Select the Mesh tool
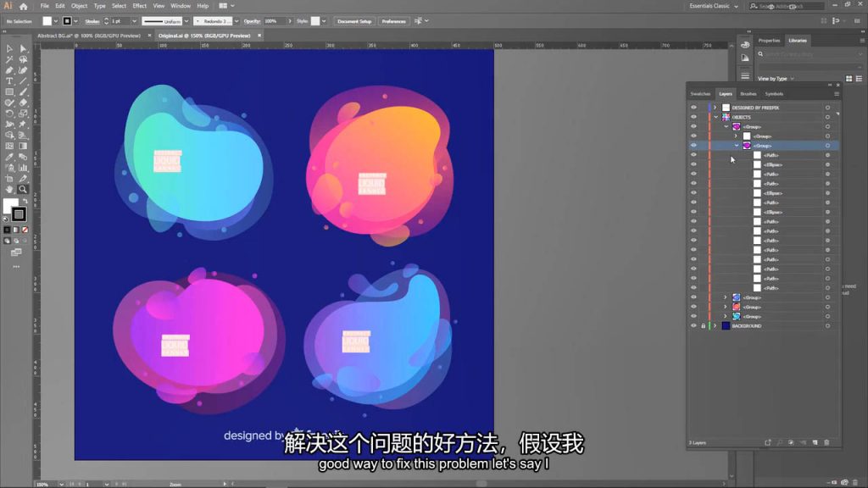The width and height of the screenshot is (868, 488). 9,146
